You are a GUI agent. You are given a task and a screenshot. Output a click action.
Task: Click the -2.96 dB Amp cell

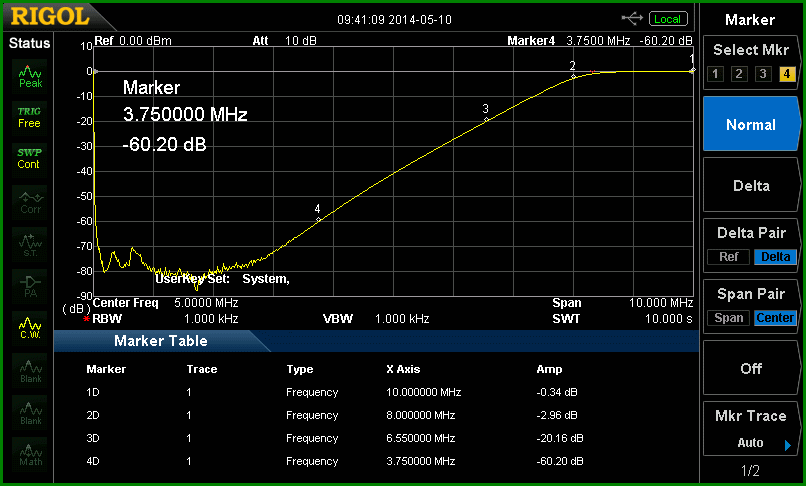click(557, 416)
